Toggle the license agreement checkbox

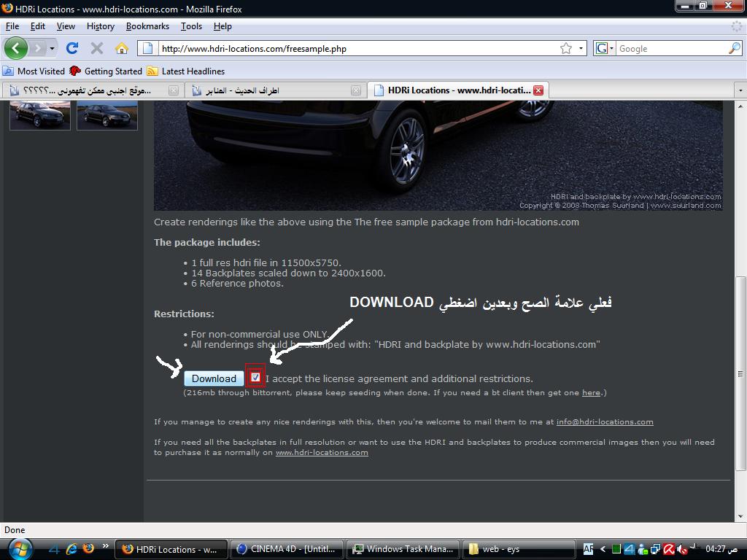click(x=255, y=378)
